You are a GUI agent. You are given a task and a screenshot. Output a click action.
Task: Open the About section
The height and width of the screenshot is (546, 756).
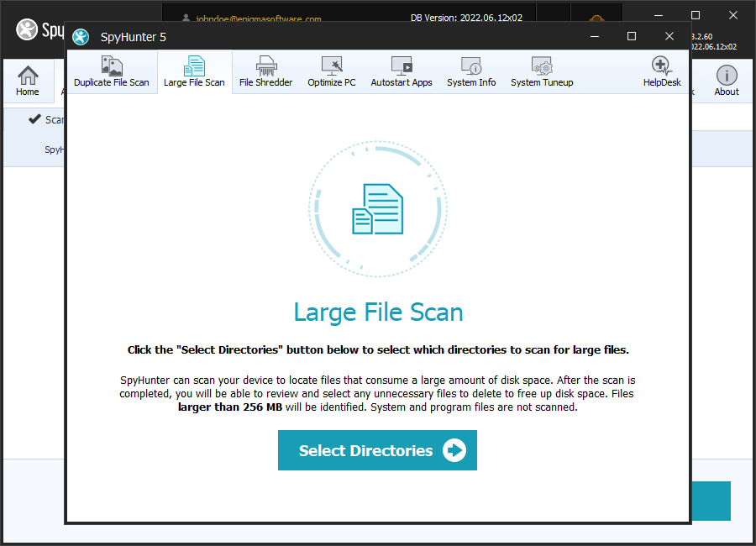click(727, 81)
